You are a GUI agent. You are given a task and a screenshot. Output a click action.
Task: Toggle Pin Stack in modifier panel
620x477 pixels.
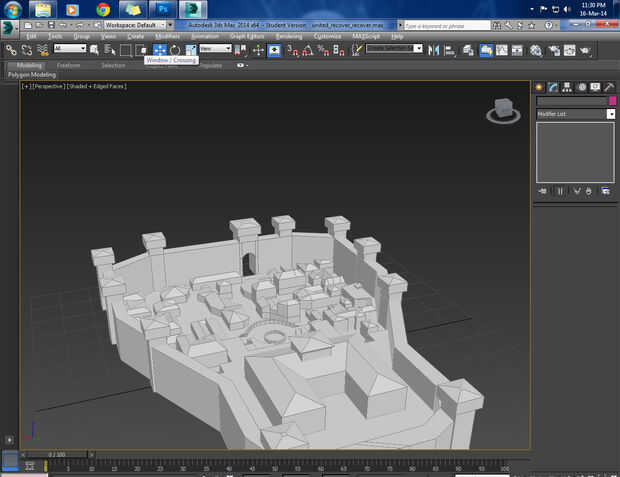click(x=543, y=190)
